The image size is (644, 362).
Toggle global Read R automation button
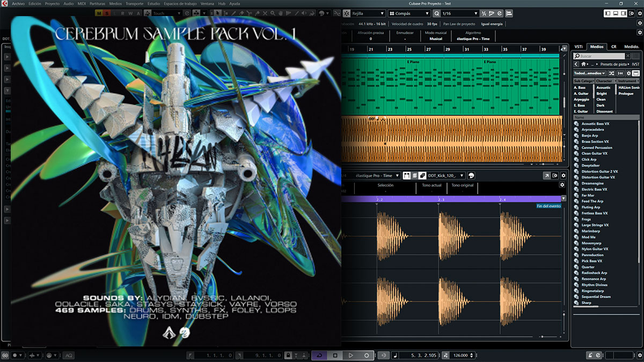[123, 13]
